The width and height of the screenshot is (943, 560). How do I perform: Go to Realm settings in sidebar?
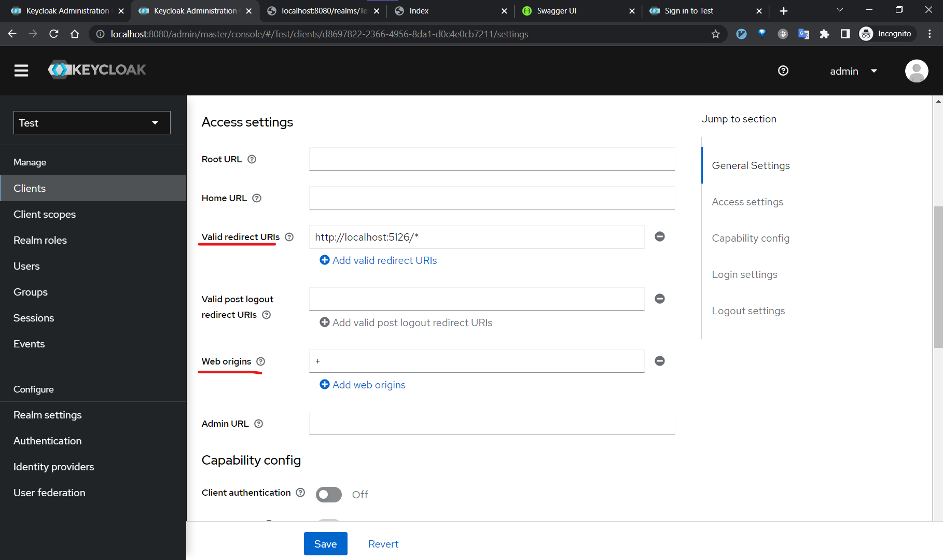48,415
